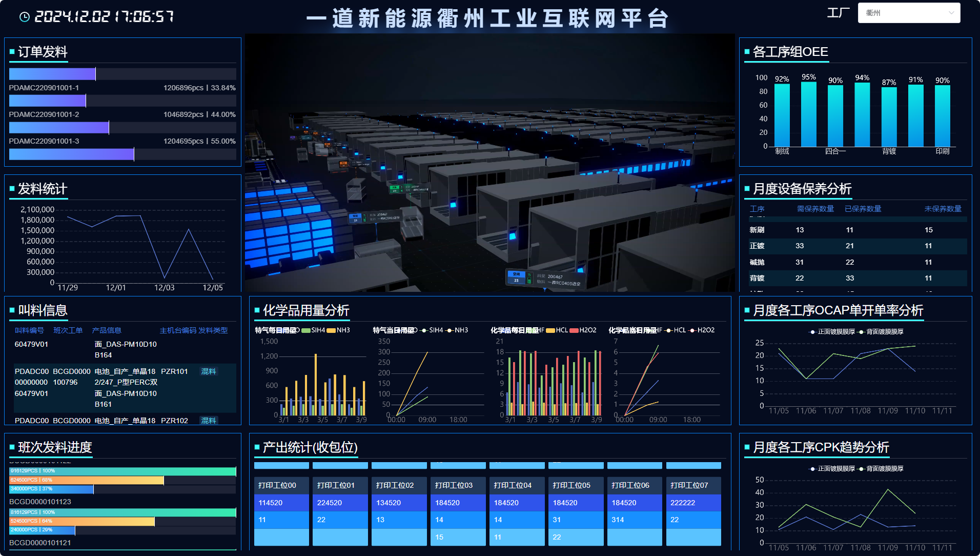Click the 1206896pcs | 33.84% order value
980x556 pixels.
point(199,88)
